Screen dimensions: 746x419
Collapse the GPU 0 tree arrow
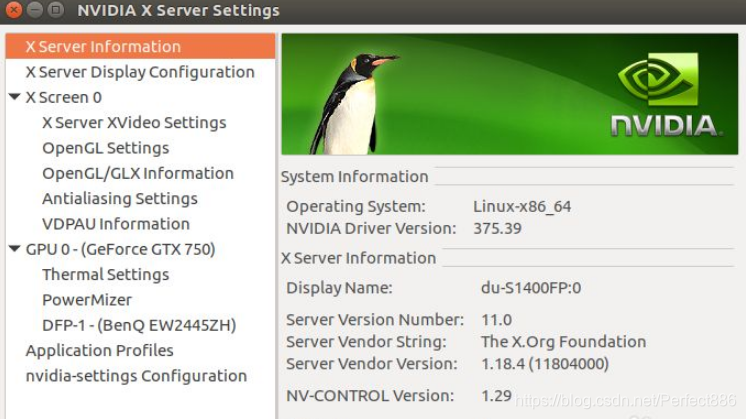14,248
